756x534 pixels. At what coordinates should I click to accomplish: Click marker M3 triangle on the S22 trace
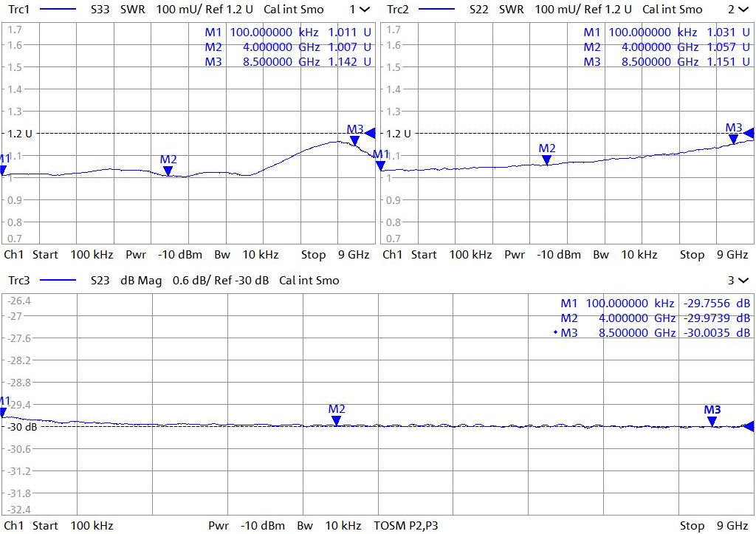click(x=733, y=139)
